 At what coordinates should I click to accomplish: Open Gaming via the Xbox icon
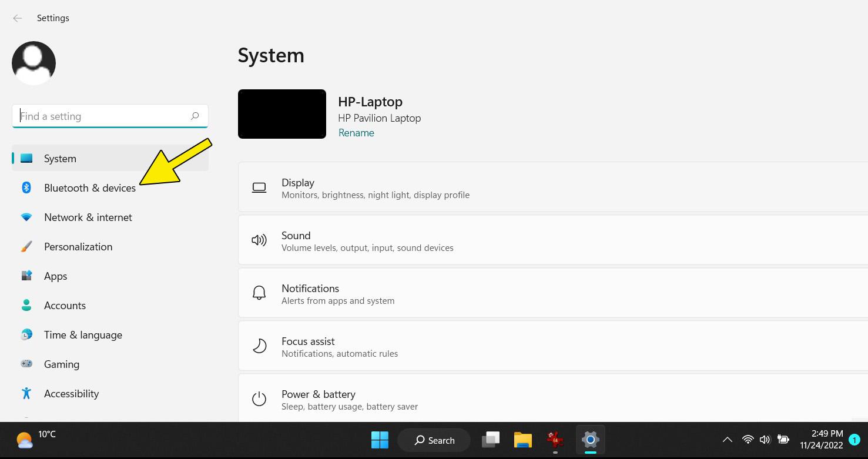click(x=26, y=364)
